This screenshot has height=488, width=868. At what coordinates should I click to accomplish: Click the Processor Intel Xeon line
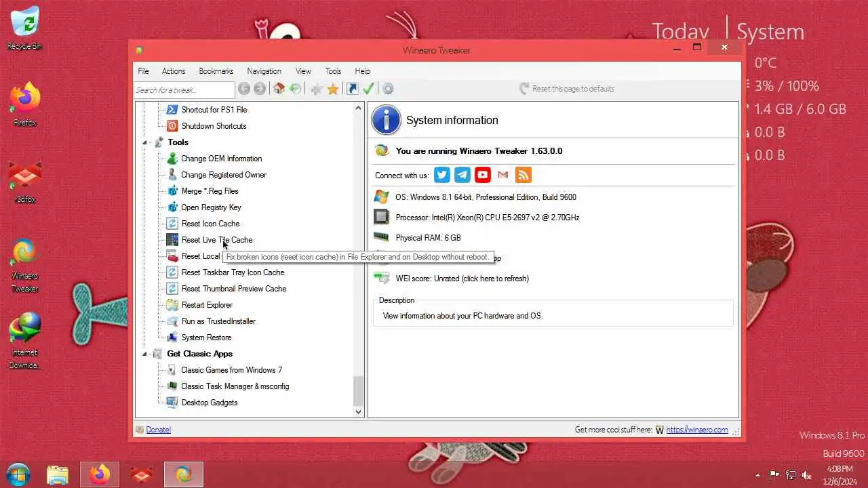coord(488,218)
